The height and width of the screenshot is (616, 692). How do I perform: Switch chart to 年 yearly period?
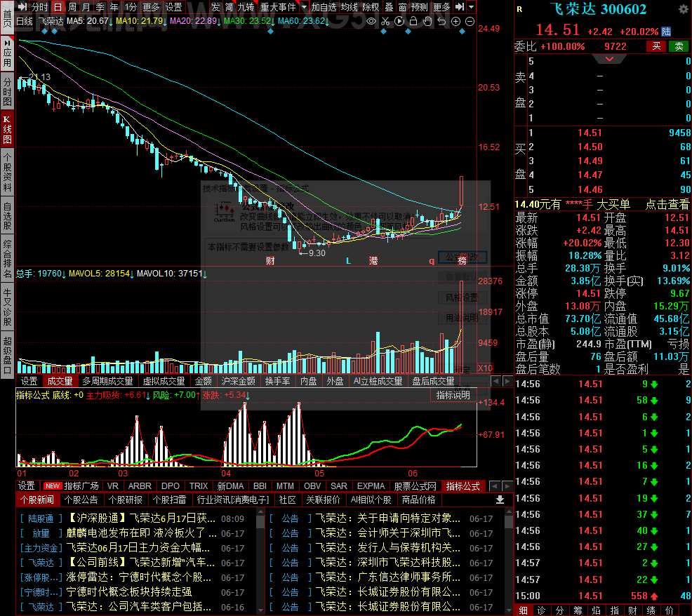[x=114, y=7]
